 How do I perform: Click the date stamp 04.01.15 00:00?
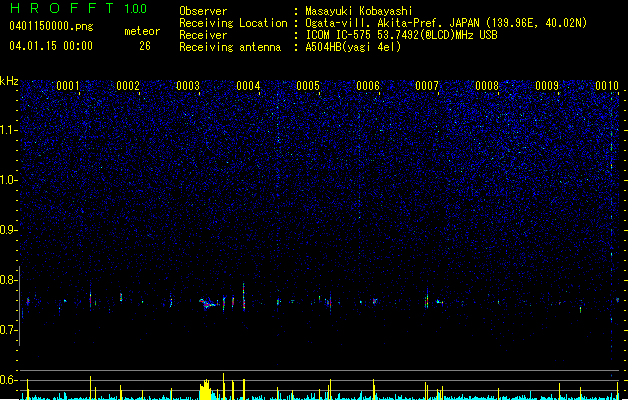[51, 46]
